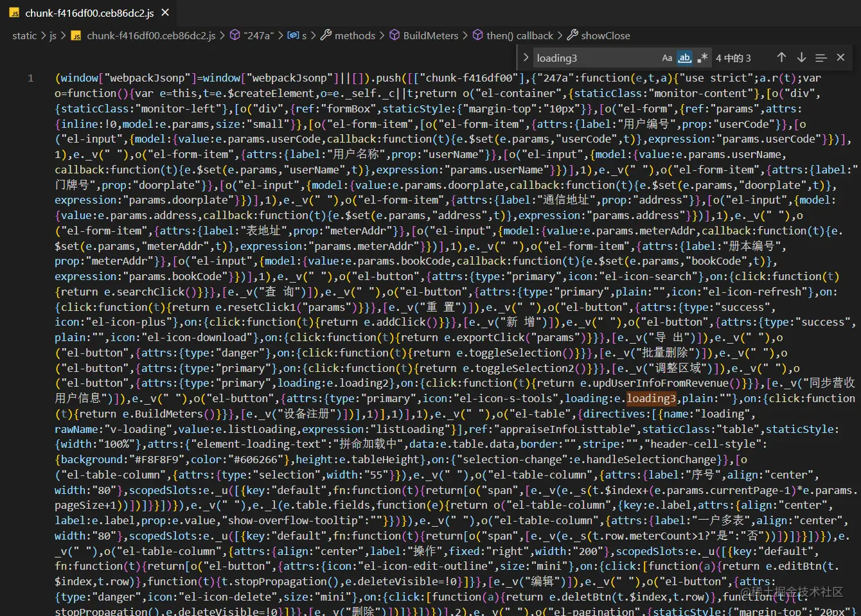Enable Match Case in the find widget
The height and width of the screenshot is (616, 861).
tap(667, 57)
